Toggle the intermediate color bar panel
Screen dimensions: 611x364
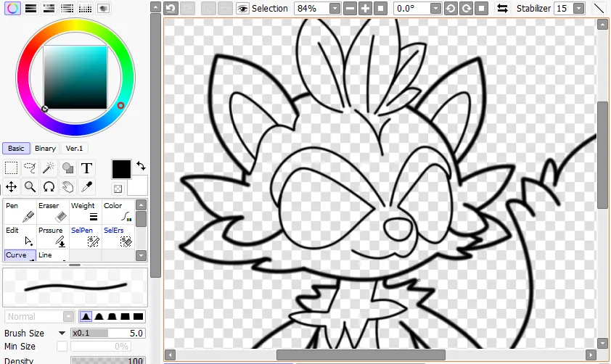(67, 8)
